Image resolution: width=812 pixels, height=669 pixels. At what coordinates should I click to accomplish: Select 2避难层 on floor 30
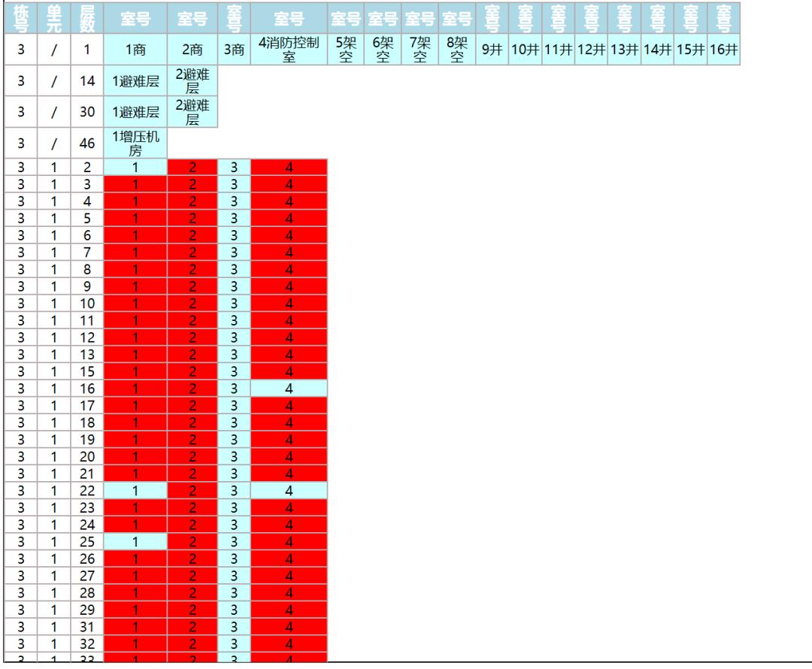[x=192, y=112]
